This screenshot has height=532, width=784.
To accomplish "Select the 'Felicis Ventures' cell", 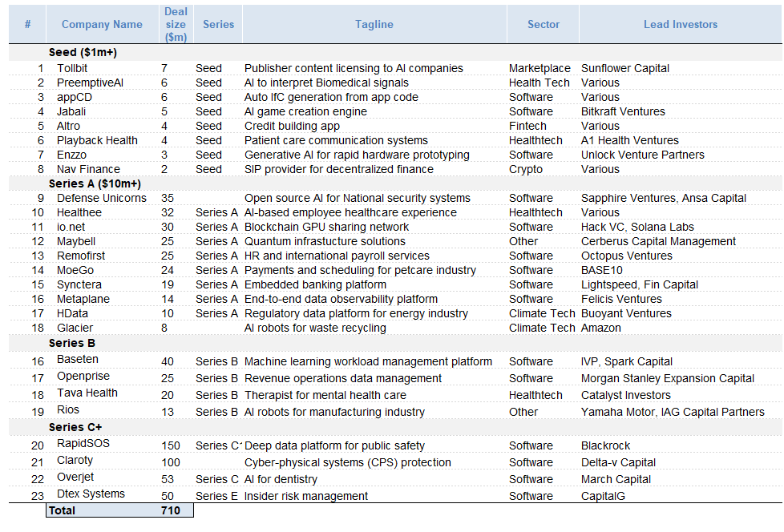I will click(621, 300).
